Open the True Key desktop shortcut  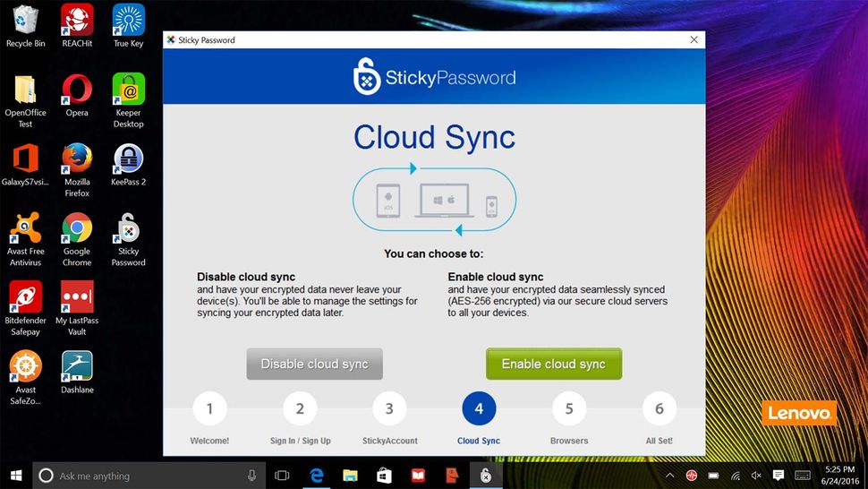(x=129, y=26)
